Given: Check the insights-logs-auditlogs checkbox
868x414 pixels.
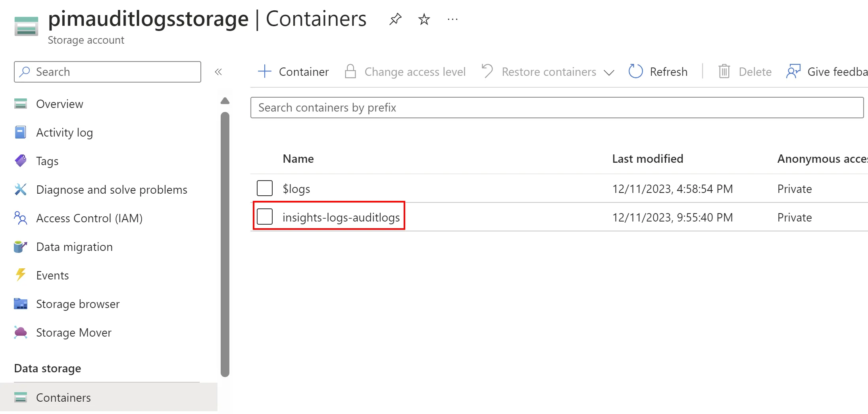Looking at the screenshot, I should [265, 217].
